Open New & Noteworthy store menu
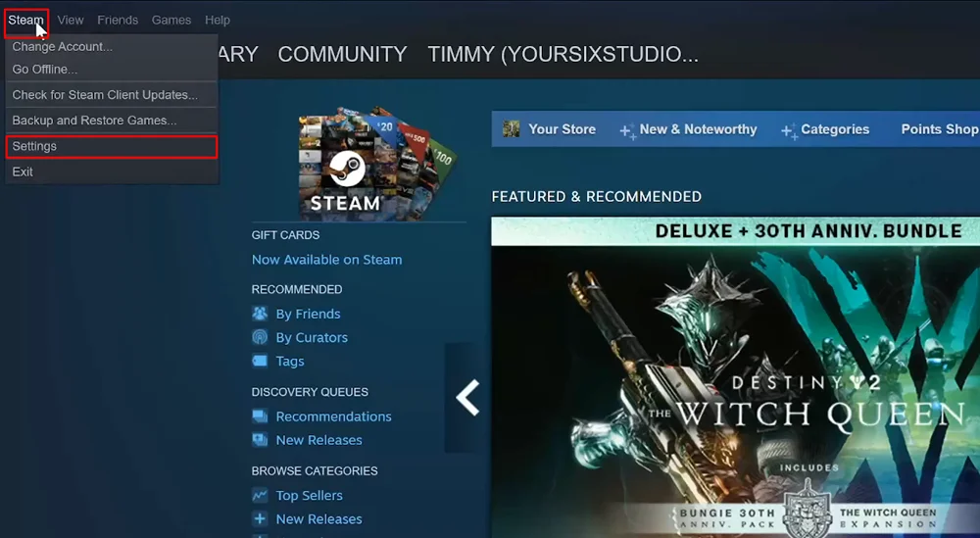 (698, 129)
